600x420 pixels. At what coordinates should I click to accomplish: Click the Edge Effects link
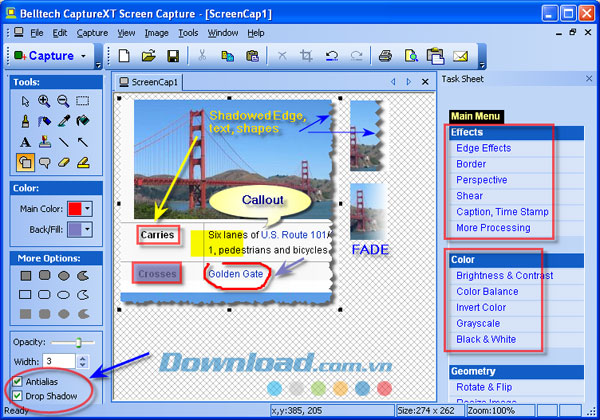click(483, 148)
